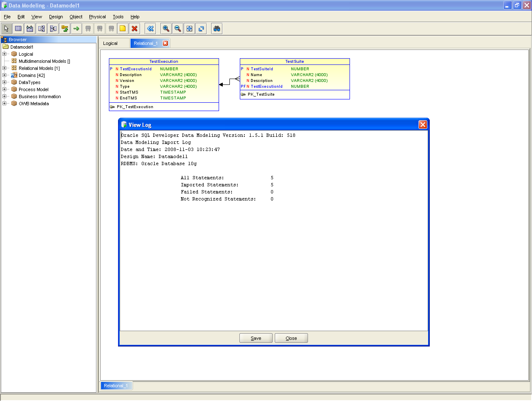The height and width of the screenshot is (401, 532).
Task: Click the merge tables toolbar icon
Action: [x=53, y=28]
